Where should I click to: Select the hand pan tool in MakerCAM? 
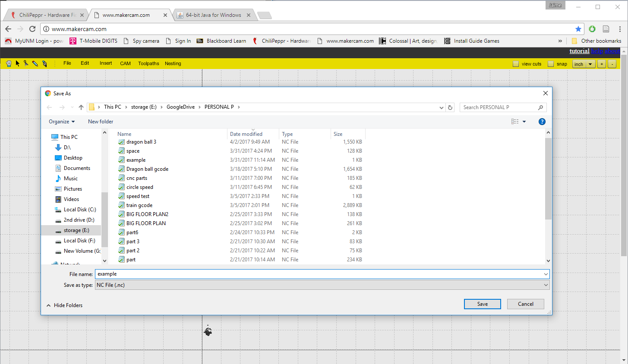[x=9, y=63]
